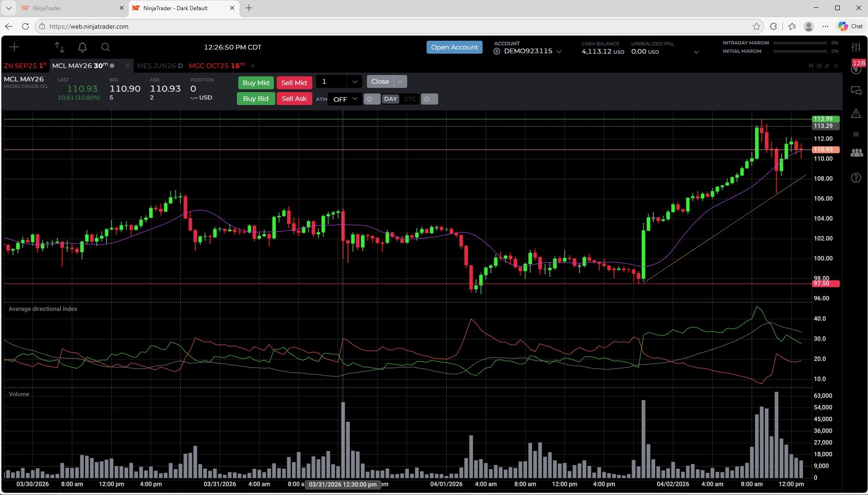Select DAY order duration

[x=390, y=99]
